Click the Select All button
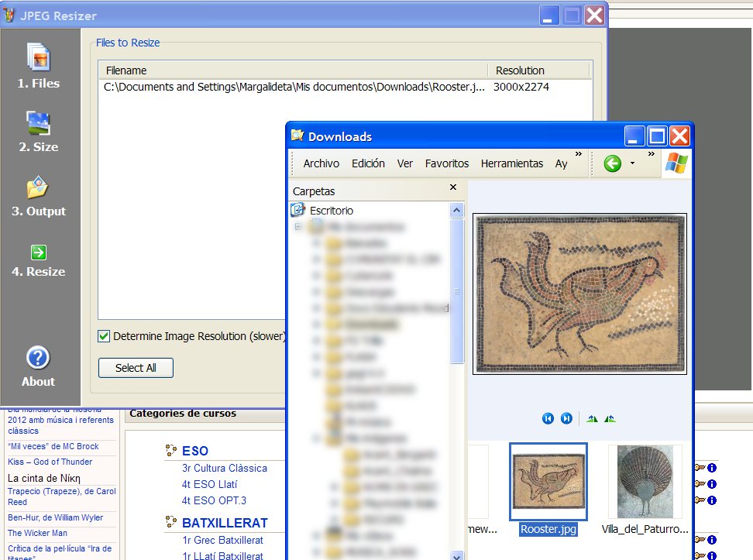 pos(136,368)
